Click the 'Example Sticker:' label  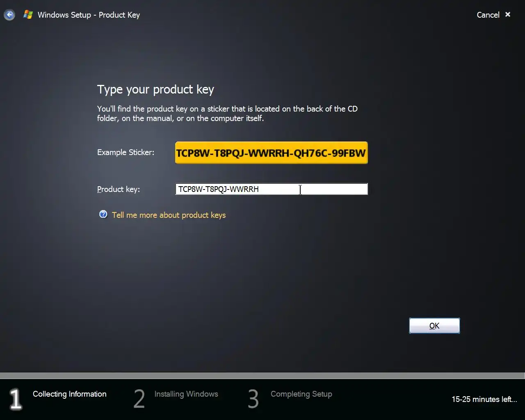[x=126, y=152]
